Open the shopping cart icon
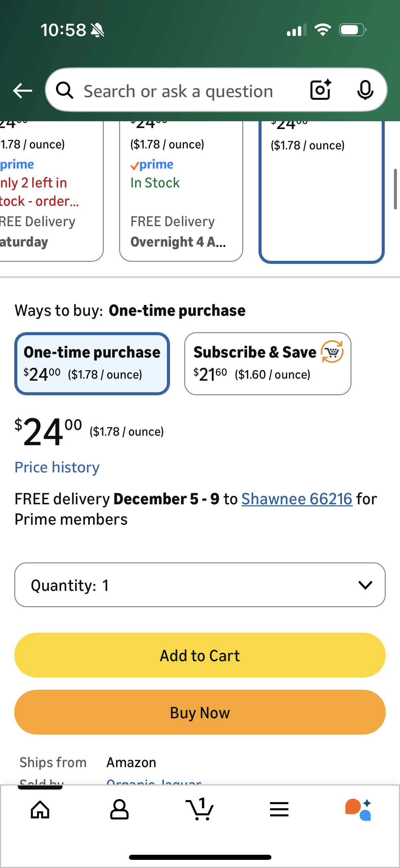This screenshot has width=400, height=868. (x=200, y=810)
